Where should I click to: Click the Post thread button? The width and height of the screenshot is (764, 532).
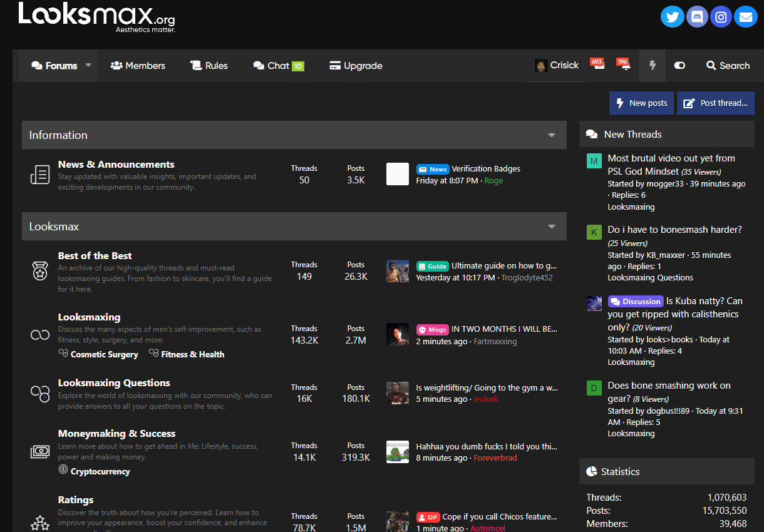[716, 103]
